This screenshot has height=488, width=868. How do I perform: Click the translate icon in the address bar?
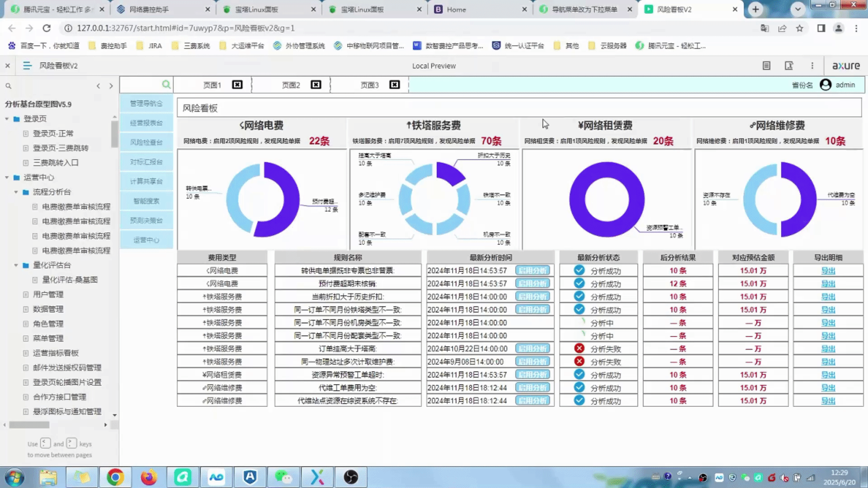tap(764, 28)
